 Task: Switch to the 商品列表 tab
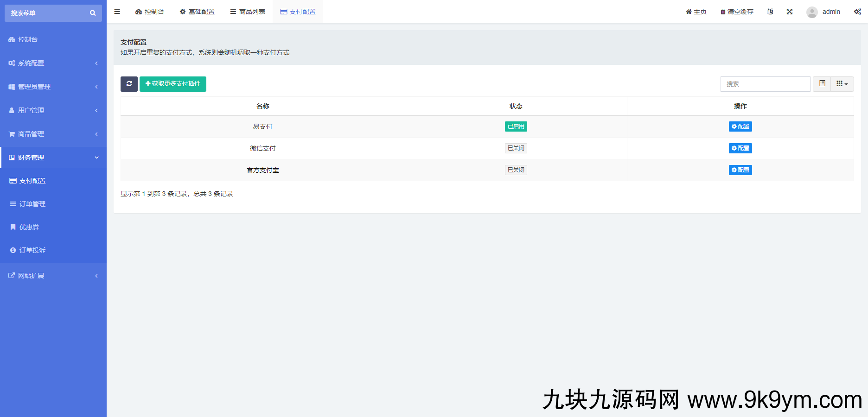click(248, 12)
